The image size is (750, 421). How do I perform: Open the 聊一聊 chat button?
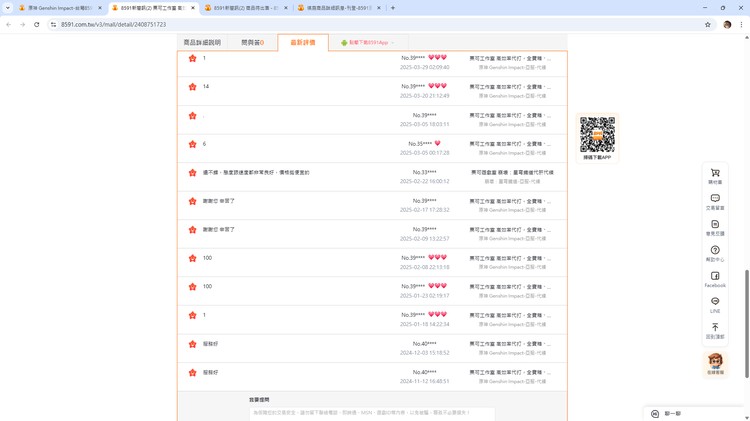click(x=668, y=413)
